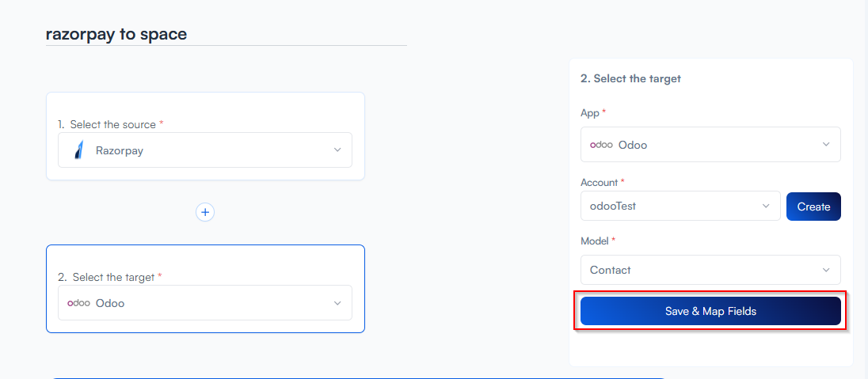The image size is (868, 379).
Task: Add a step with the plus icon
Action: [x=205, y=212]
